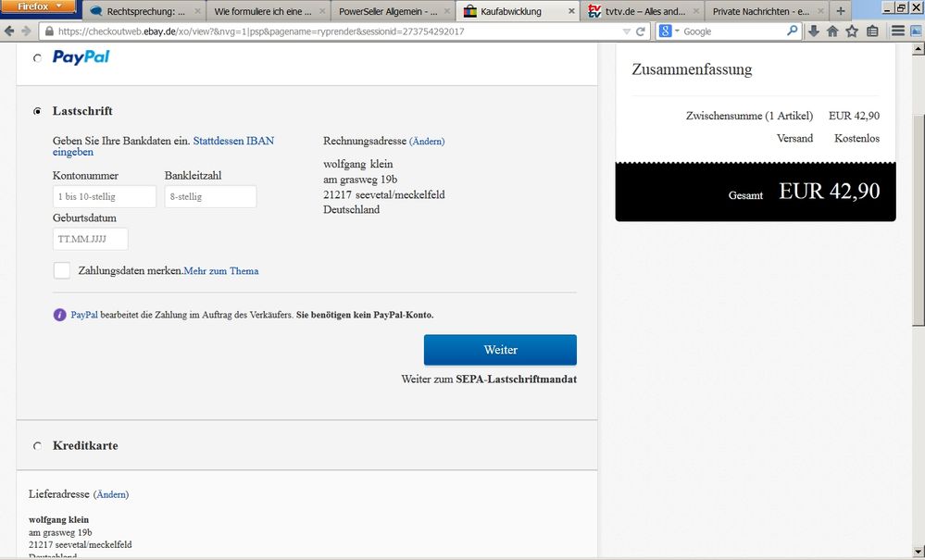The image size is (925, 560).
Task: Click the Firefox downloads arrow icon
Action: (x=813, y=31)
